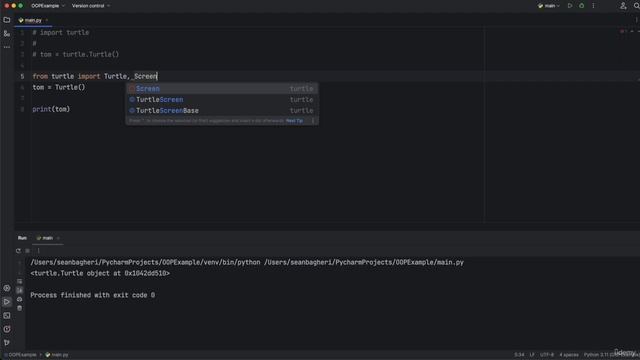Screen dimensions: 640x360
Task: Rerun 'main' in the Run panel
Action: click(18, 251)
